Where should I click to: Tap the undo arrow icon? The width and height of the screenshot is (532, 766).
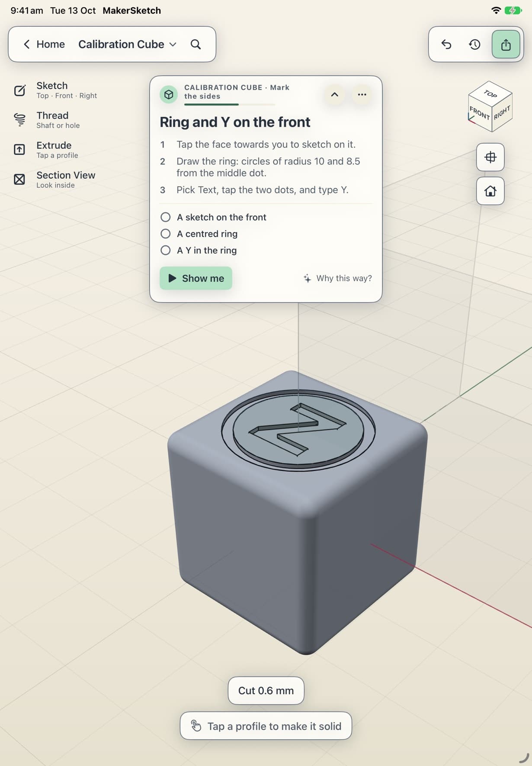pyautogui.click(x=446, y=44)
